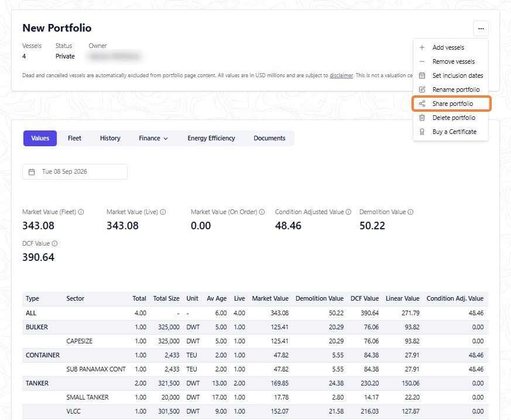Choose Remove vessels menu entry

coord(450,61)
